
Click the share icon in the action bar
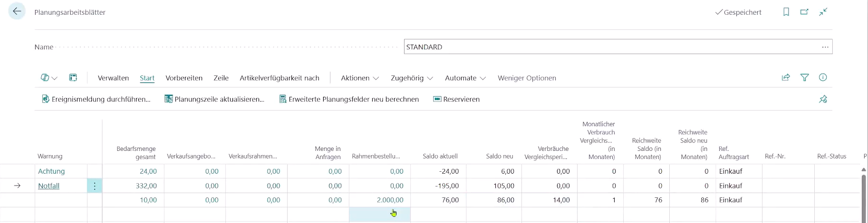click(786, 77)
